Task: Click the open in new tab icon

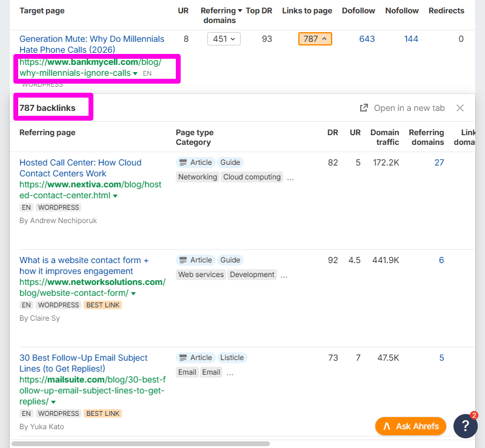Action: coord(364,108)
